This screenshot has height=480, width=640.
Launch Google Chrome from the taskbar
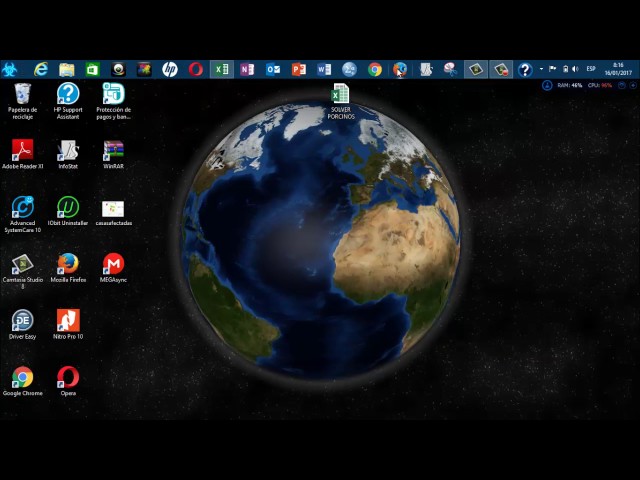375,69
